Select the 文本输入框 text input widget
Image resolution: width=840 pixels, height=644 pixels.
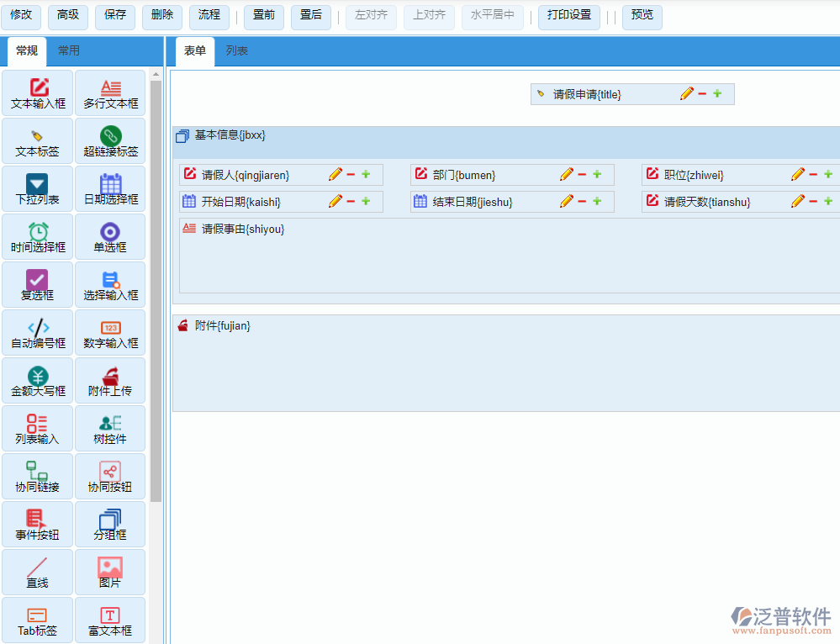(38, 93)
